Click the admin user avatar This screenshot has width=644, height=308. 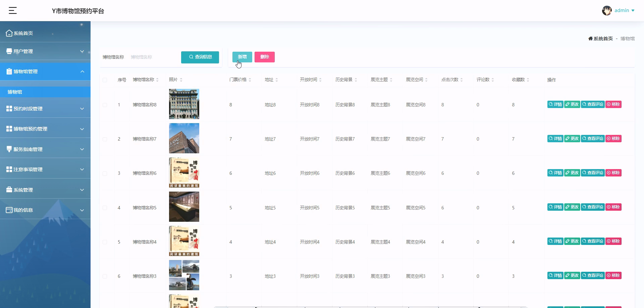[606, 11]
